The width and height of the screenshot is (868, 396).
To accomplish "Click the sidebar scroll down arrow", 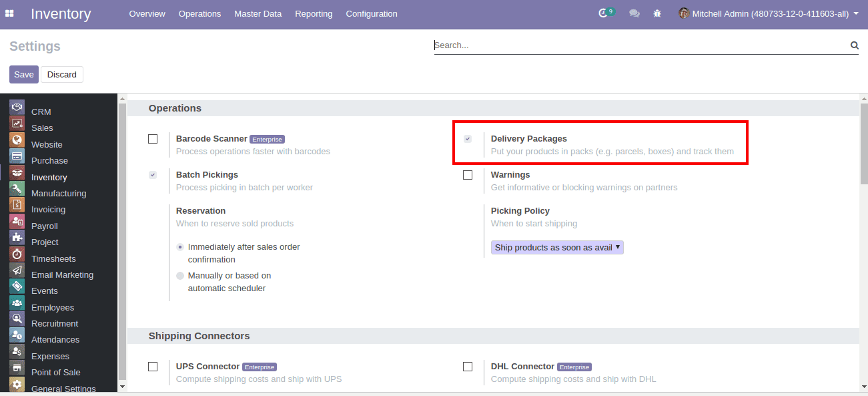I will tap(122, 386).
